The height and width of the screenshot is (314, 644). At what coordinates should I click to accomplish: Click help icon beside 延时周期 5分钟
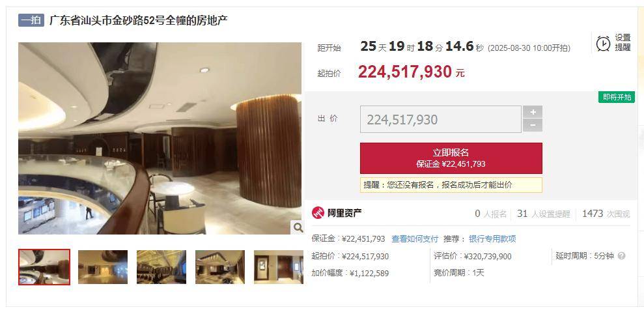621,256
